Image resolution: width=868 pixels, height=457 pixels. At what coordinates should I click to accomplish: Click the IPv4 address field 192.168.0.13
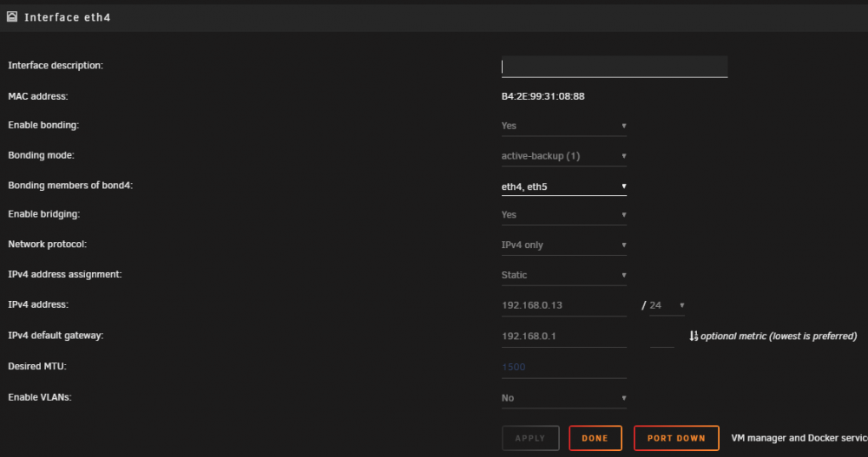tap(563, 305)
